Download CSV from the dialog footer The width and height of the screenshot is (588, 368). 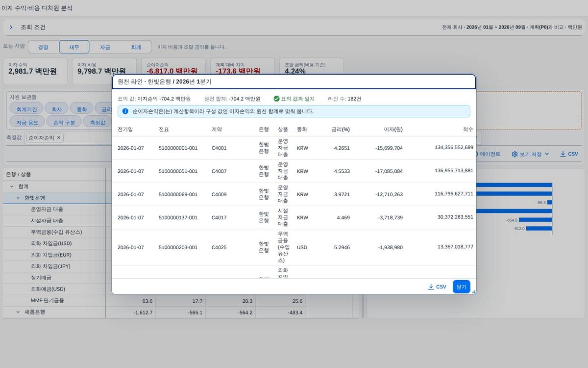pyautogui.click(x=437, y=287)
